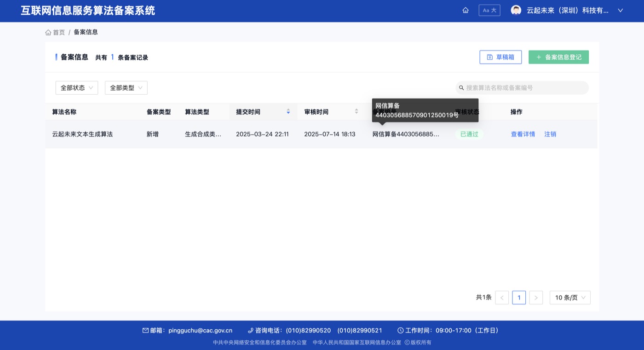Click 共1条 total count text
The width and height of the screenshot is (644, 350).
(x=484, y=298)
